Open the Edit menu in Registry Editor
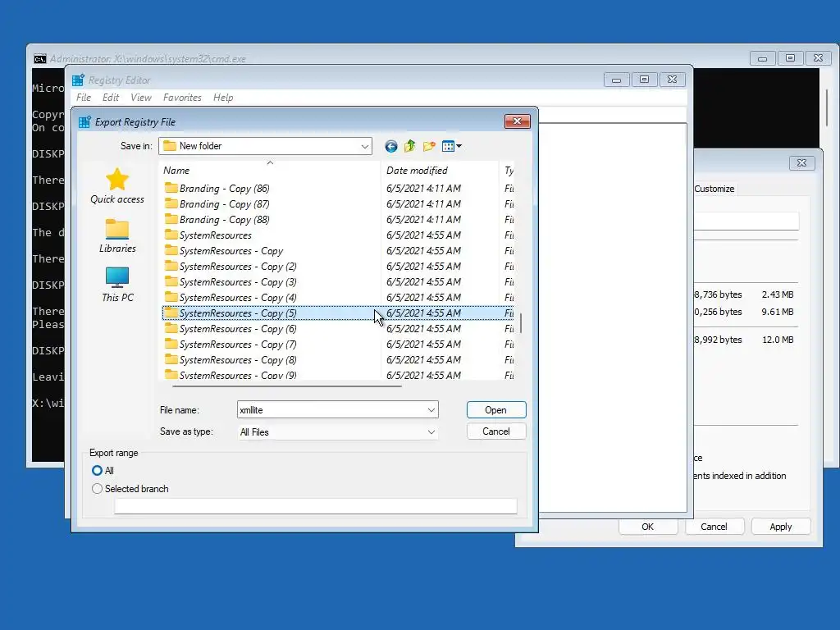 click(111, 98)
